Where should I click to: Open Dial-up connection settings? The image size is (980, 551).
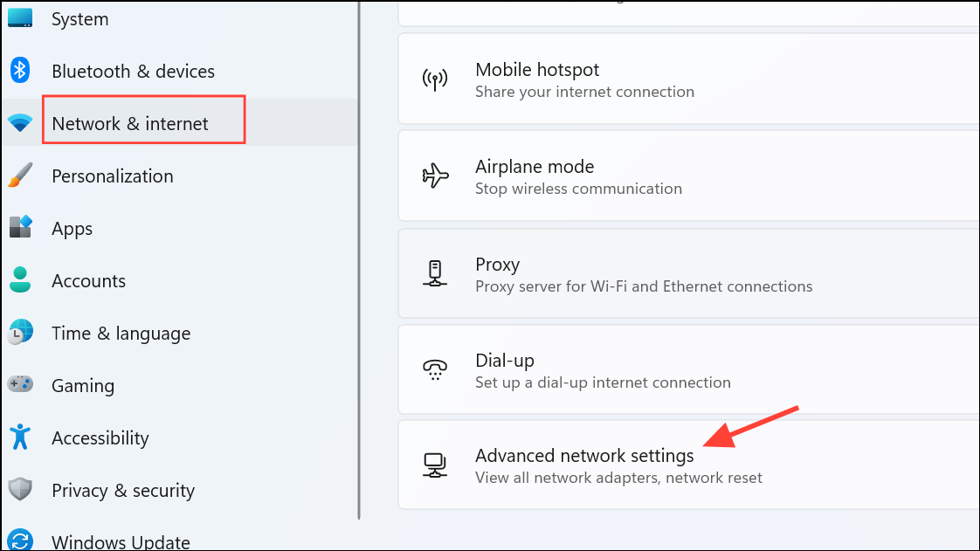(689, 370)
